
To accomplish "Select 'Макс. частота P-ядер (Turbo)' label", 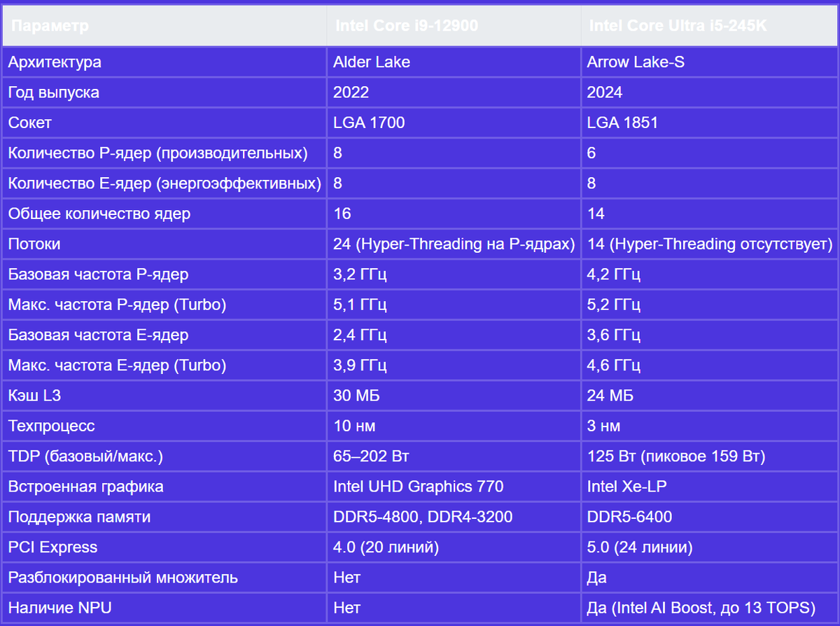I will coord(118,305).
